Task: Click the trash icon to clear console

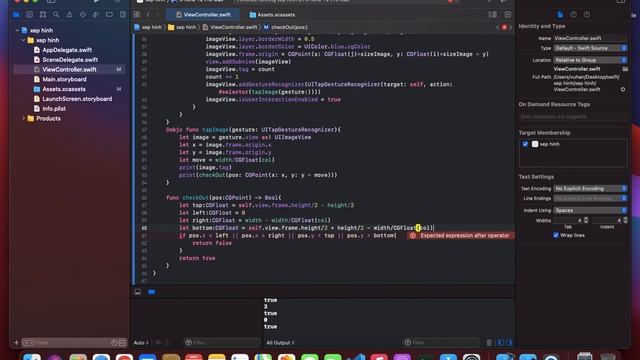Action: 489,342
